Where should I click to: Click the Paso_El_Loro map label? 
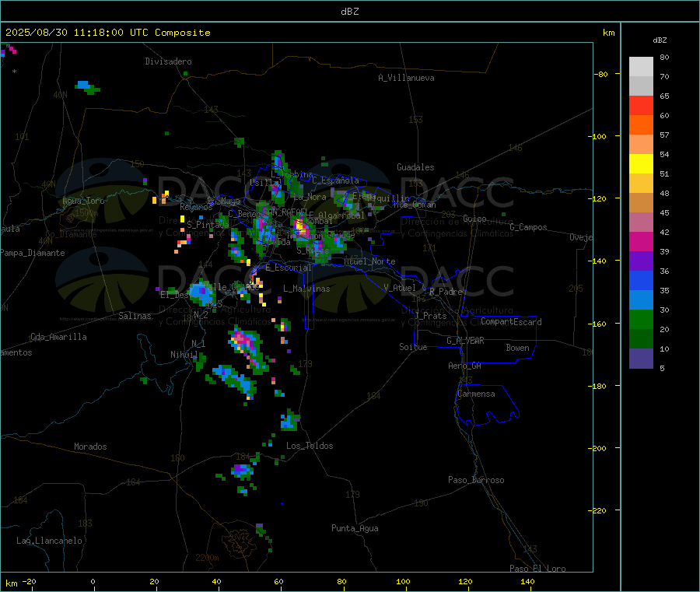(538, 569)
